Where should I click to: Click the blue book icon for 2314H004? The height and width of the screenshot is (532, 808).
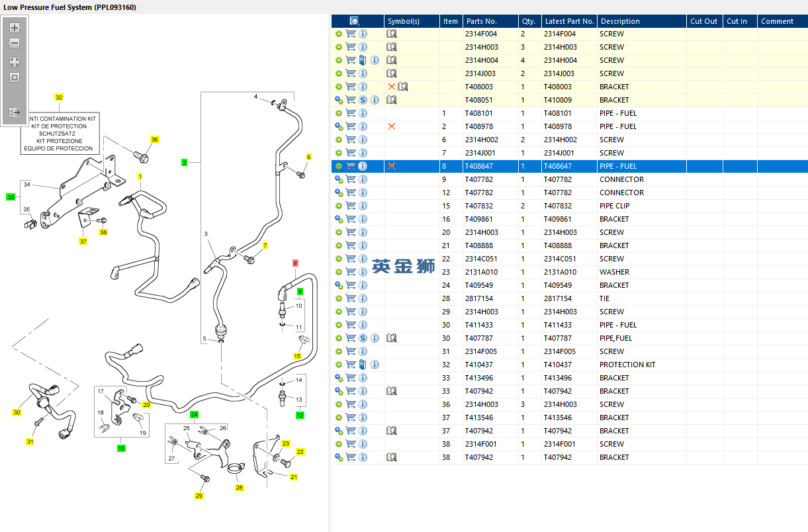[363, 60]
